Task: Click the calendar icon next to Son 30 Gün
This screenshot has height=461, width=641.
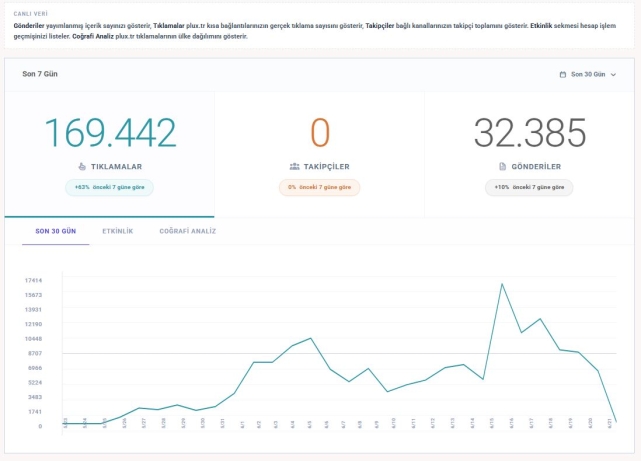Action: pyautogui.click(x=563, y=74)
